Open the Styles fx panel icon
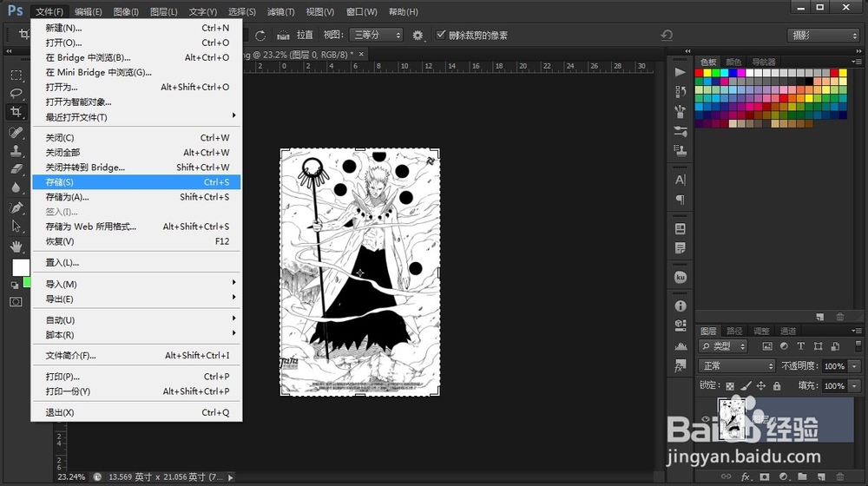The width and height of the screenshot is (868, 486). coord(681,365)
